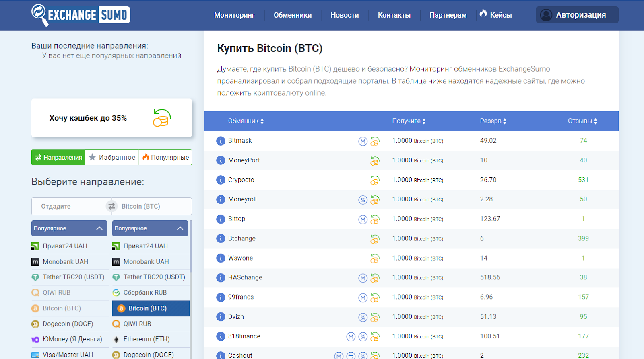Sort table by Резерв column
This screenshot has width=644, height=359.
[493, 121]
